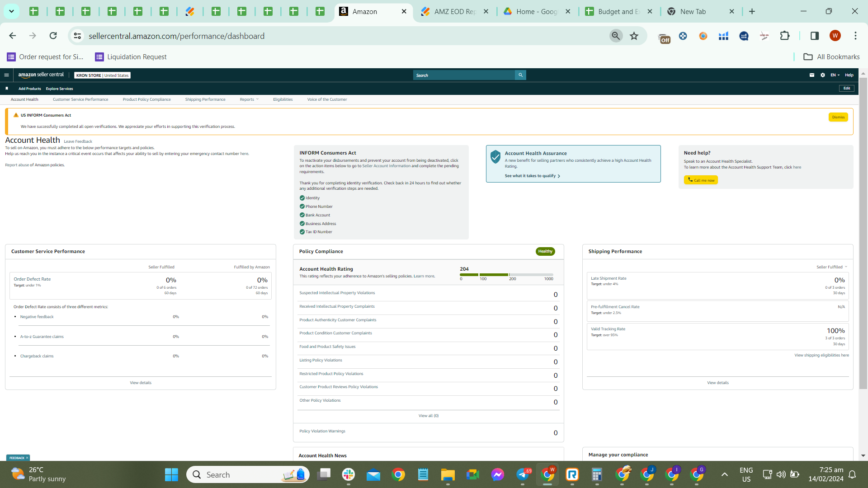Click the Account Health Rating progress bar
Screen dimensions: 868x488
pos(506,275)
